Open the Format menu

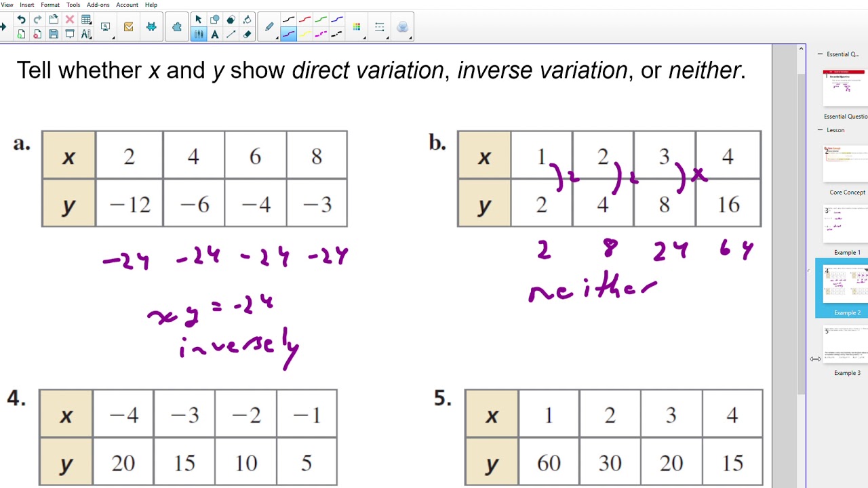point(50,5)
